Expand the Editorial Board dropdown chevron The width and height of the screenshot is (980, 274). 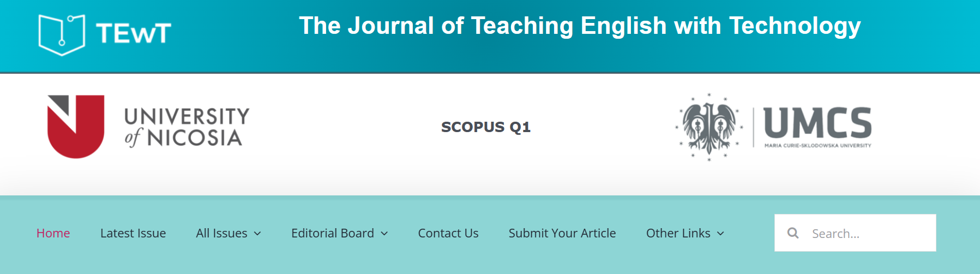(x=384, y=234)
